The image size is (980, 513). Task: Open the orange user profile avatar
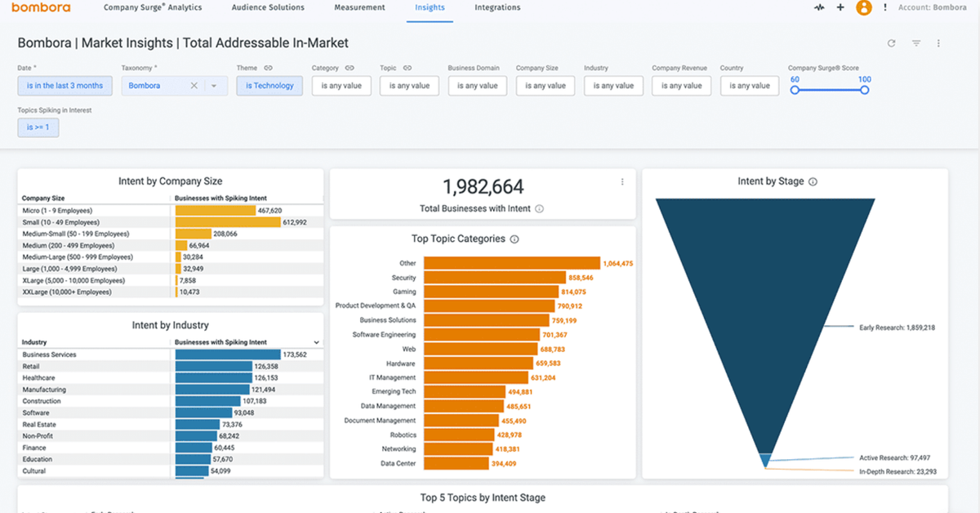point(864,7)
